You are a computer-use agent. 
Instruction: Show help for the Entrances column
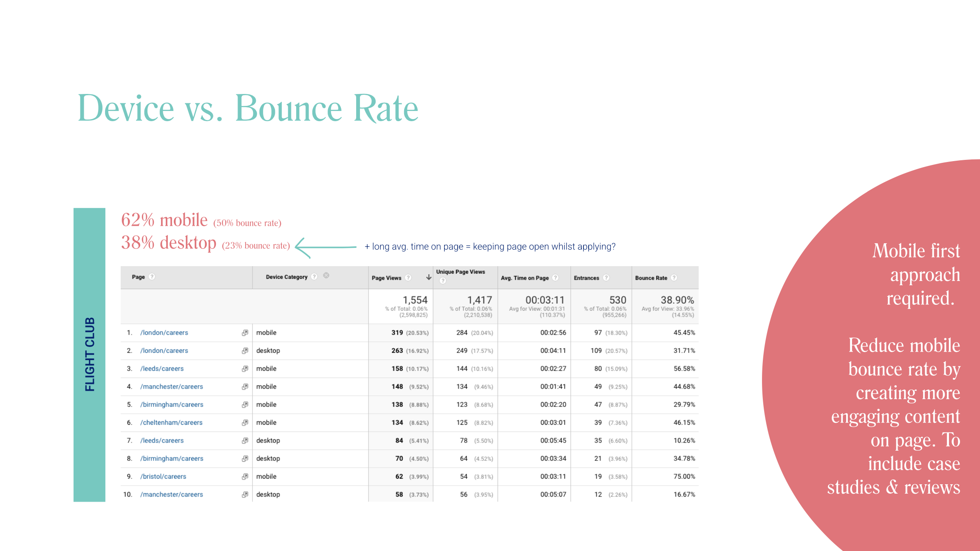click(606, 278)
